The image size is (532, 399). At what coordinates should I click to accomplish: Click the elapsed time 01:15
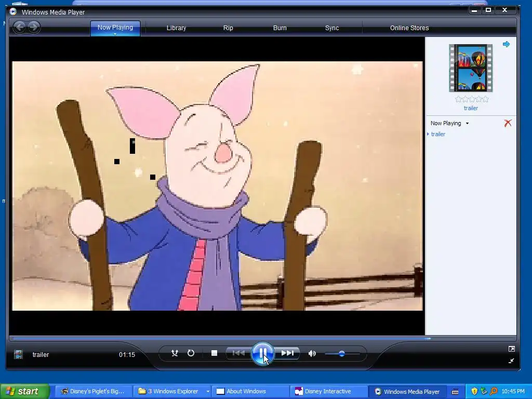coord(127,354)
